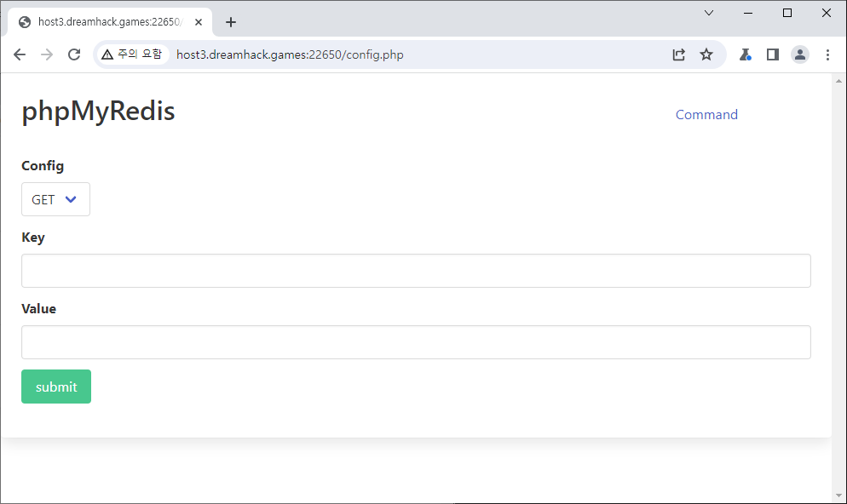Toggle the browser side panel icon
This screenshot has width=847, height=504.
773,54
